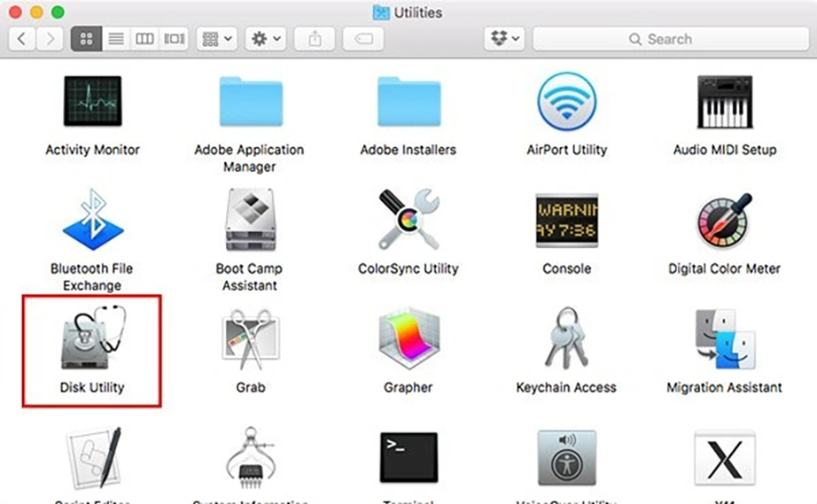
Task: Open the Adobe Installers folder
Action: coord(409,102)
